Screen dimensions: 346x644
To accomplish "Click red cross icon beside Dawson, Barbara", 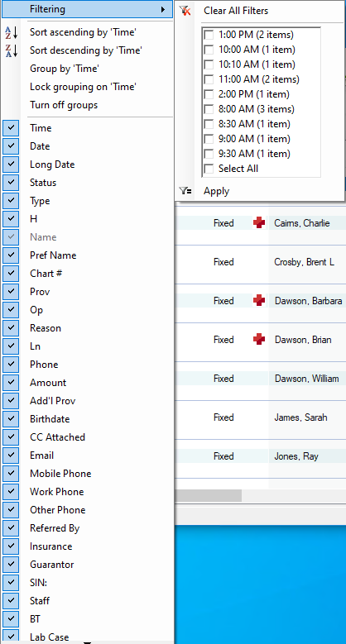I will coord(259,301).
